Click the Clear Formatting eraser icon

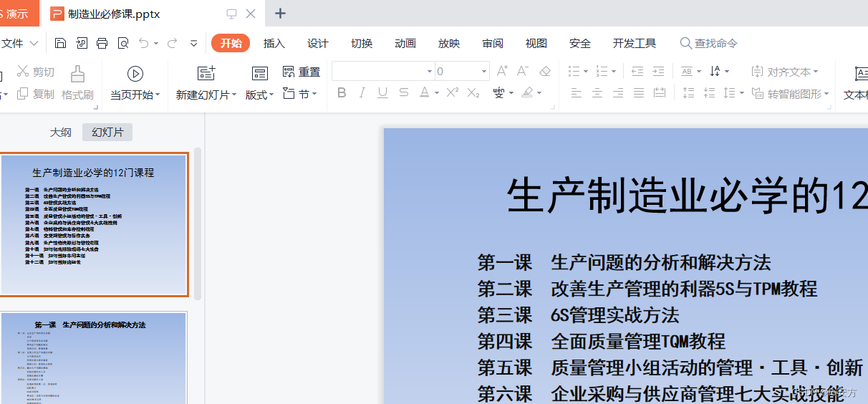(x=545, y=71)
